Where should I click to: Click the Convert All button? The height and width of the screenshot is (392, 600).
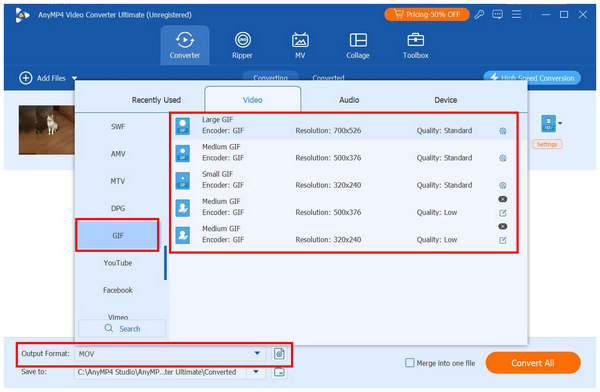coord(533,363)
